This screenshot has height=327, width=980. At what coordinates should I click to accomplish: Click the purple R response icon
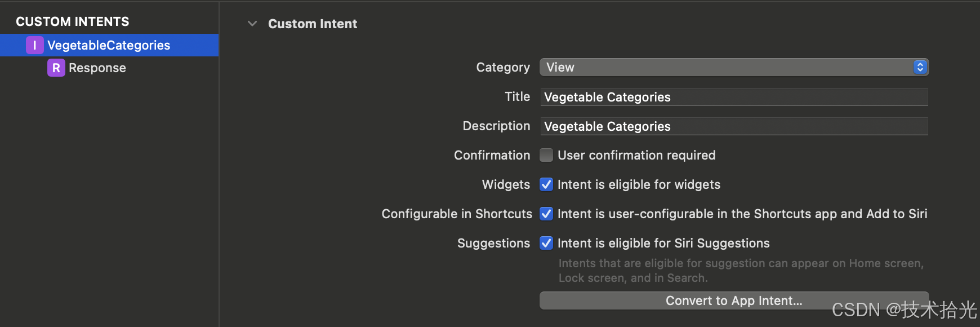tap(56, 68)
